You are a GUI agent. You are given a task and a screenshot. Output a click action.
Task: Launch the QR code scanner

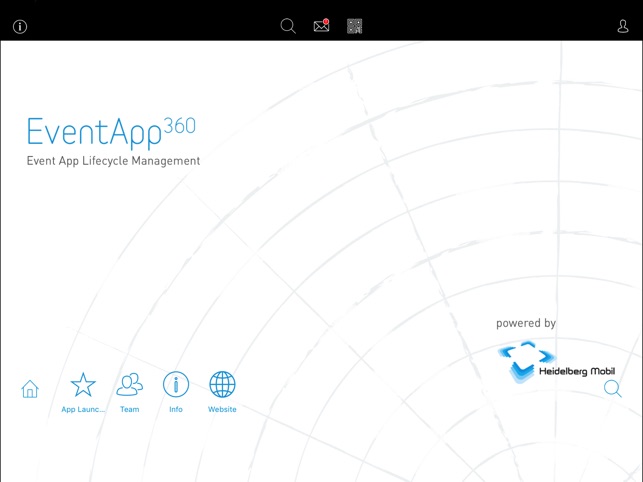[x=354, y=26]
